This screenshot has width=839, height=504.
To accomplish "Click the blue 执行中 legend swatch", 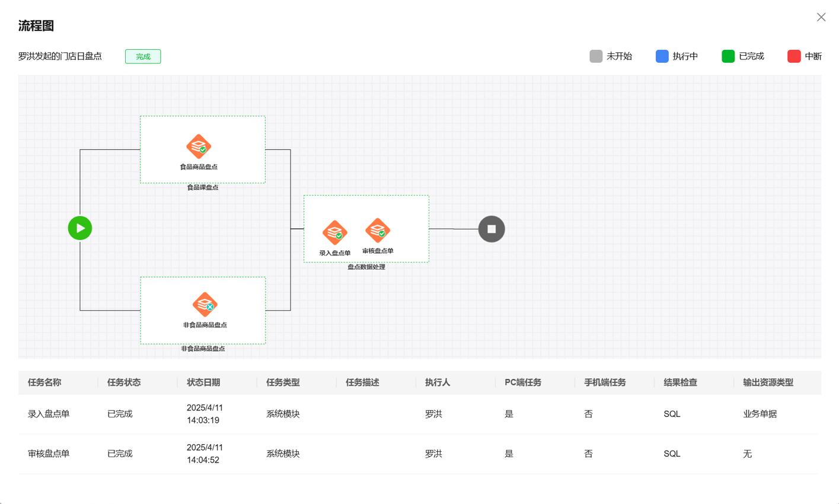I will 662,56.
